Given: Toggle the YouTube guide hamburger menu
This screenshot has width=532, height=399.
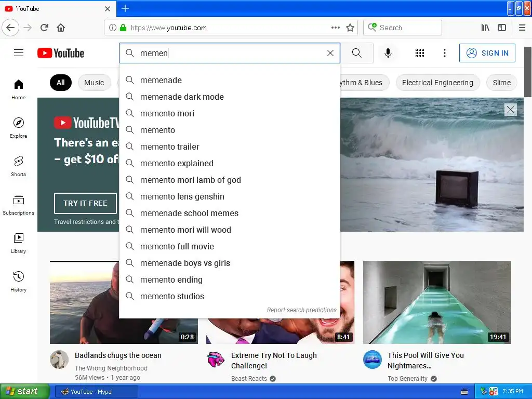Looking at the screenshot, I should click(x=19, y=53).
